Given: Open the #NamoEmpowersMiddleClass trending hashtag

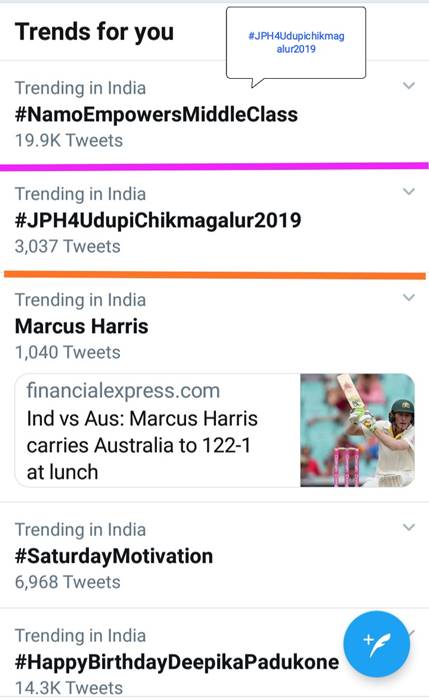Looking at the screenshot, I should click(x=156, y=115).
